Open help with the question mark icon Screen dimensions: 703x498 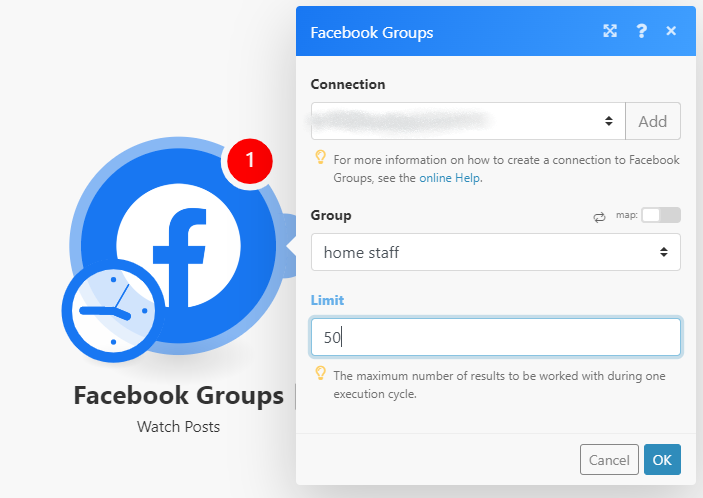pos(642,31)
